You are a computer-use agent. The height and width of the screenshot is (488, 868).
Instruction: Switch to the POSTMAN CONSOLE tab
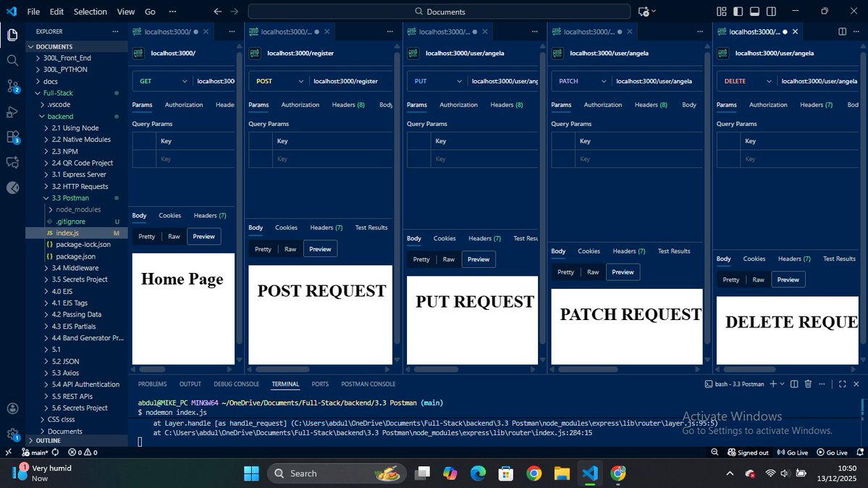pos(368,384)
